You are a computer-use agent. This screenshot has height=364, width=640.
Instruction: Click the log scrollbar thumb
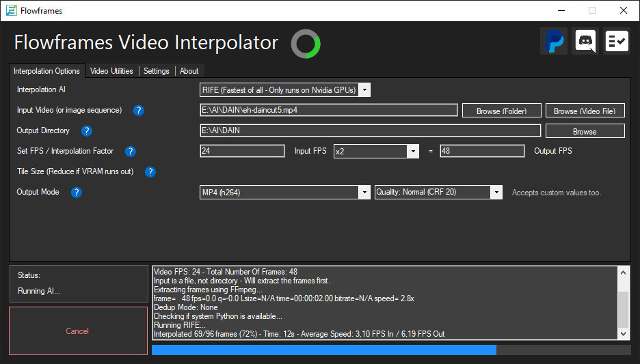click(624, 309)
